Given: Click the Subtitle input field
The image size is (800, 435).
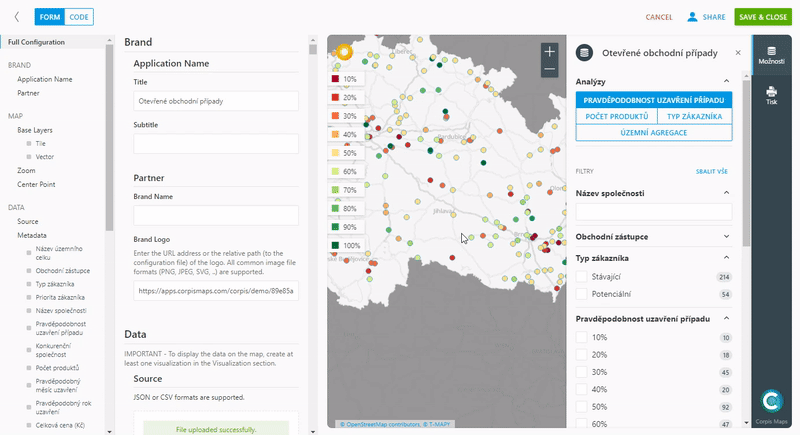Looking at the screenshot, I should tap(216, 144).
